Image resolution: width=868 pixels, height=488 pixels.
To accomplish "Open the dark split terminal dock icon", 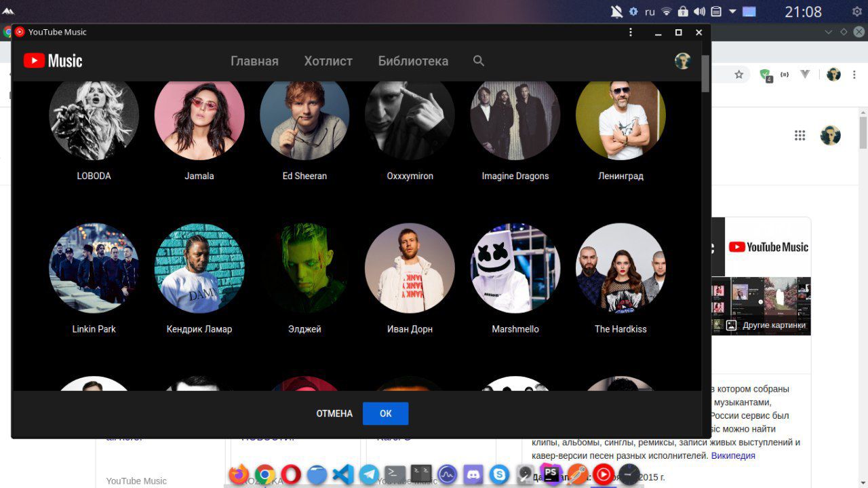I will point(421,473).
